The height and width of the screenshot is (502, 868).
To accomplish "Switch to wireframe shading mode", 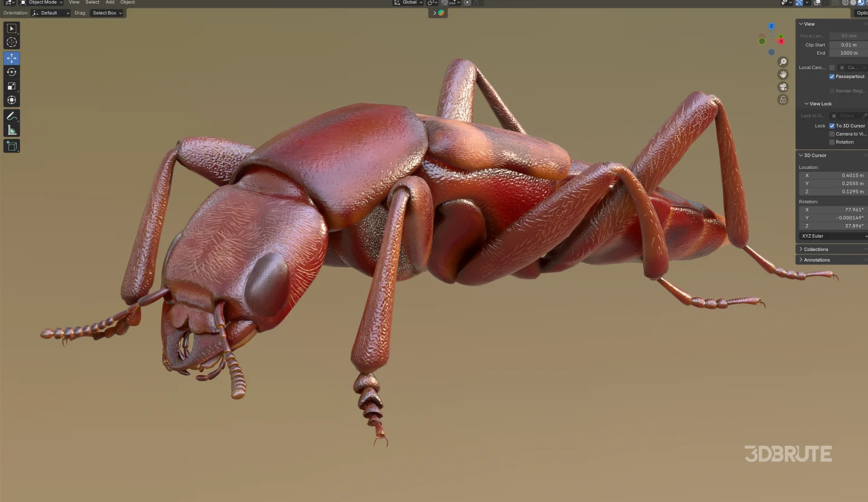I will (x=845, y=2).
